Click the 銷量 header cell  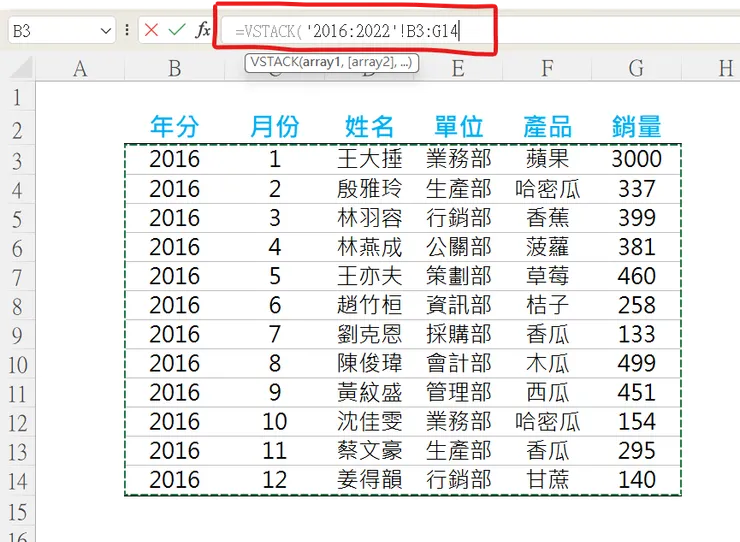pos(636,127)
